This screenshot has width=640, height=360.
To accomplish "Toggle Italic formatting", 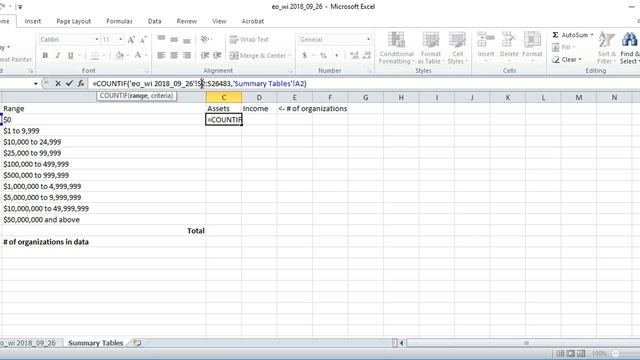I will point(58,56).
